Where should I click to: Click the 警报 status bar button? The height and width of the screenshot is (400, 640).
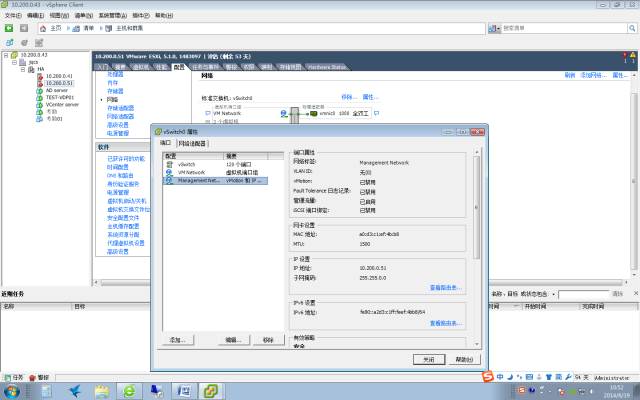point(39,378)
